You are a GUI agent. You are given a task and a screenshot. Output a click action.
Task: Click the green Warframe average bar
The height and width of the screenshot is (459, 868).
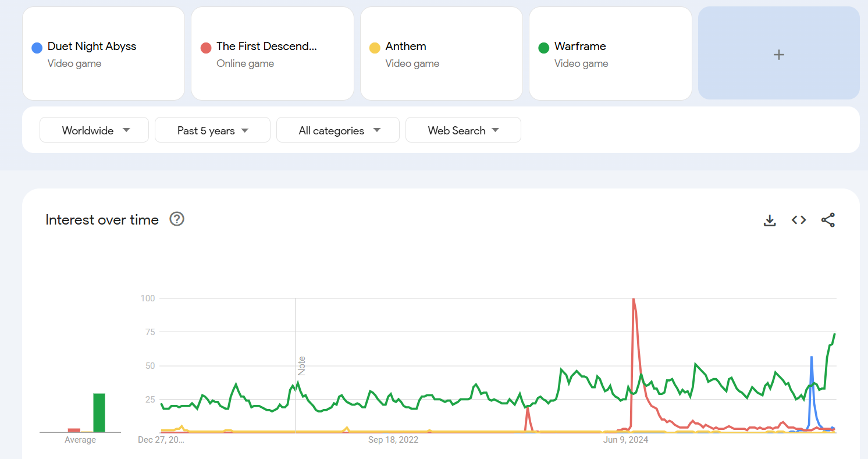pos(99,413)
